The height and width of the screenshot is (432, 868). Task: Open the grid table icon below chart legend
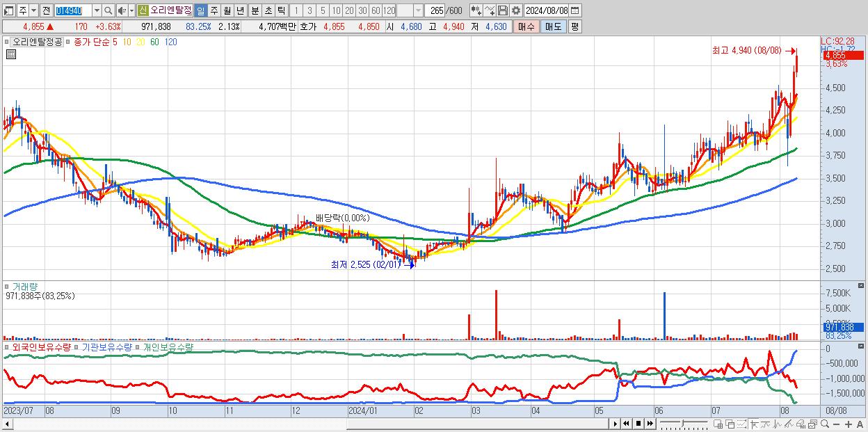(11, 54)
